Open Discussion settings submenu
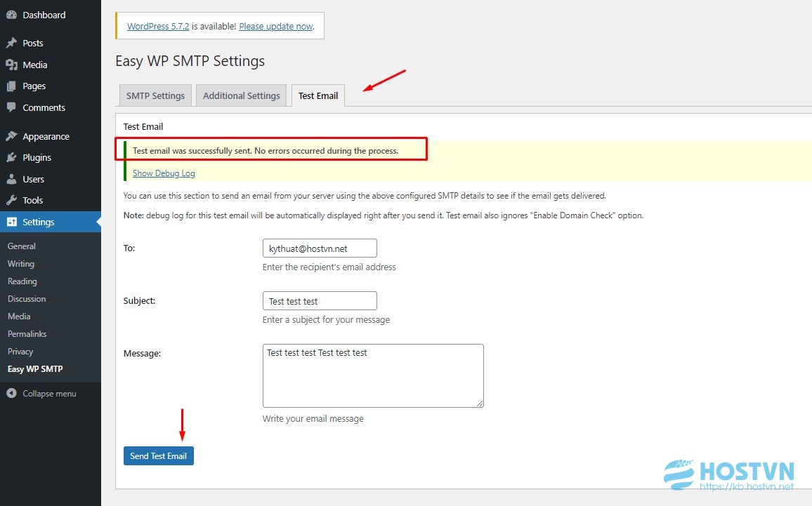 pos(27,299)
